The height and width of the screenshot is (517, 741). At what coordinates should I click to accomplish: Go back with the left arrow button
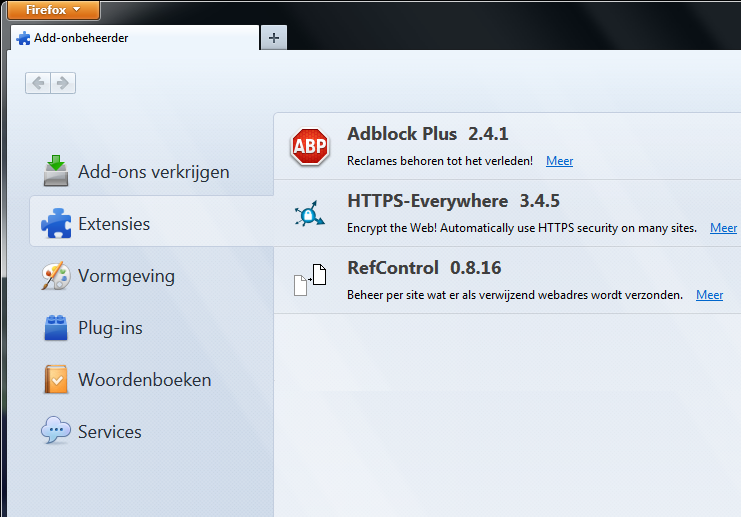38,83
